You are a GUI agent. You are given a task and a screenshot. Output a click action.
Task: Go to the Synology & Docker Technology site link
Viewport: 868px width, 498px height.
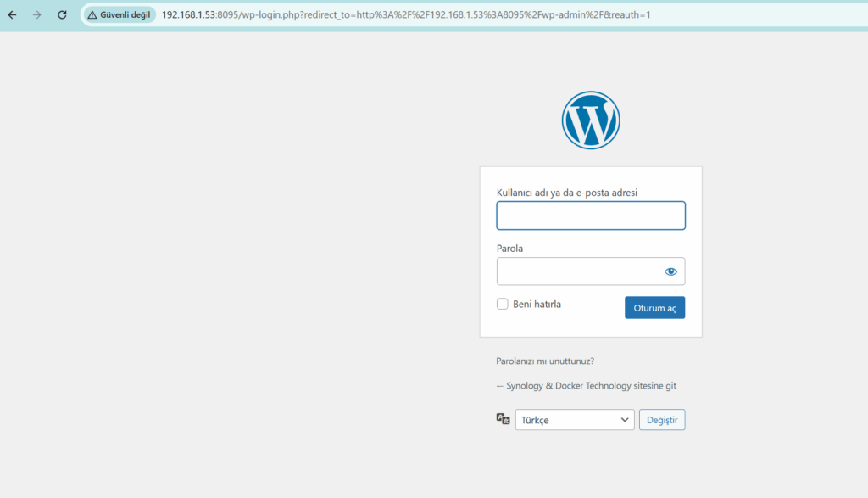(x=586, y=386)
